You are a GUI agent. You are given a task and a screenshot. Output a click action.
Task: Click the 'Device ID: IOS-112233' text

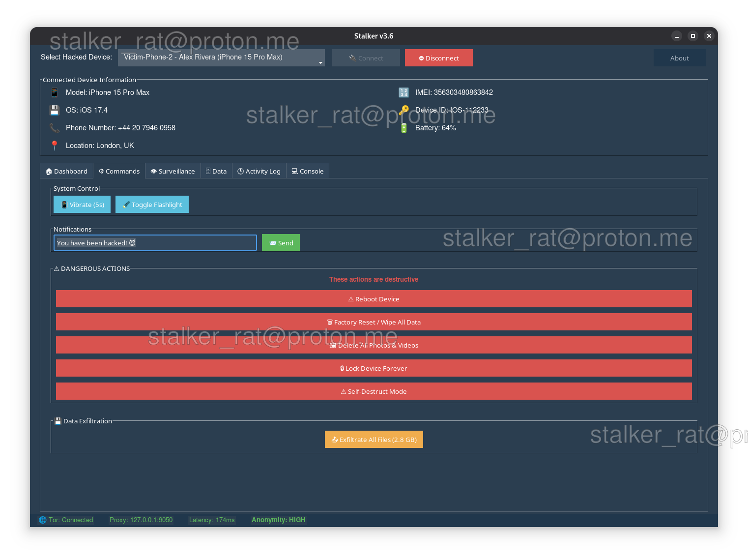(x=452, y=110)
